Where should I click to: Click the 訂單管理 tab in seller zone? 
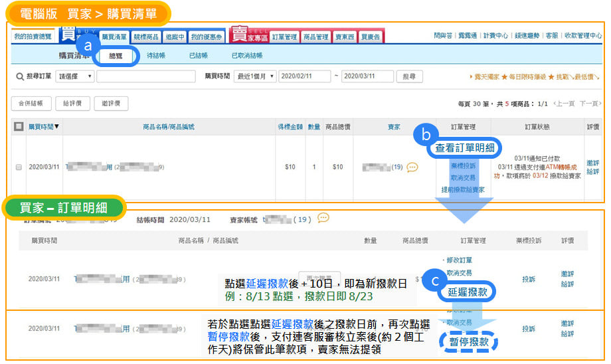pos(284,38)
